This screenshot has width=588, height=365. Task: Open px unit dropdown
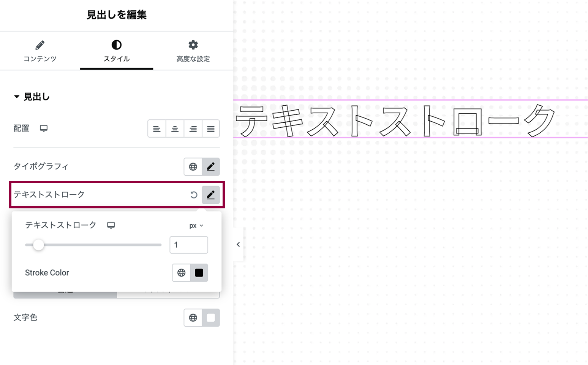pos(196,225)
